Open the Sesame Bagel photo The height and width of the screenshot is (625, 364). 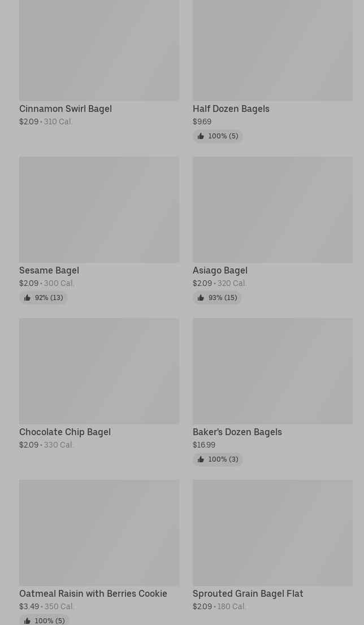coord(99,210)
